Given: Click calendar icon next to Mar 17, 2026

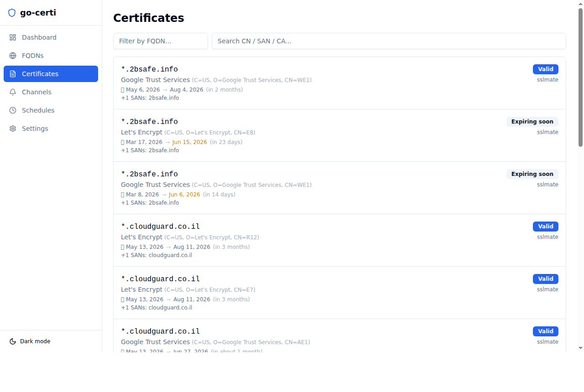Looking at the screenshot, I should 122,142.
